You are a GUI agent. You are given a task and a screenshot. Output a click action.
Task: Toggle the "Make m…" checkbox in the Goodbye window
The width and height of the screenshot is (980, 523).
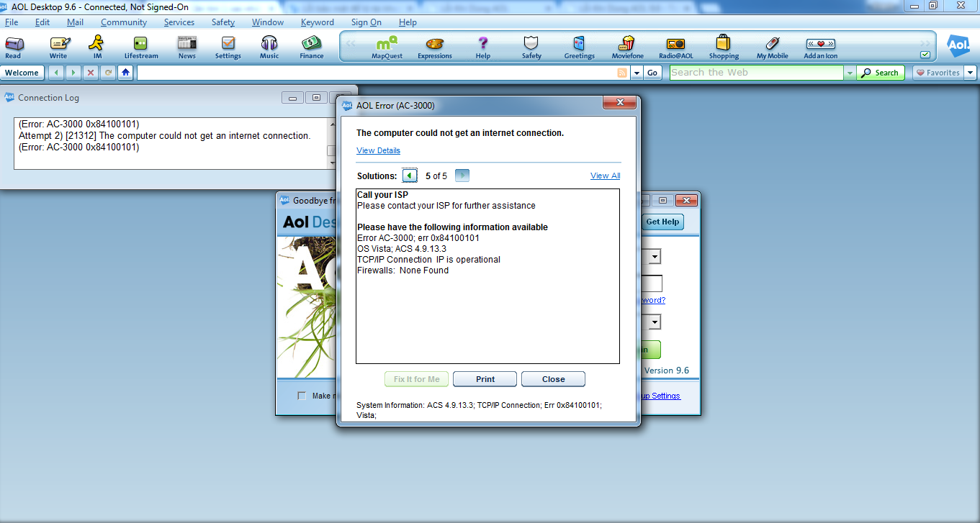302,396
